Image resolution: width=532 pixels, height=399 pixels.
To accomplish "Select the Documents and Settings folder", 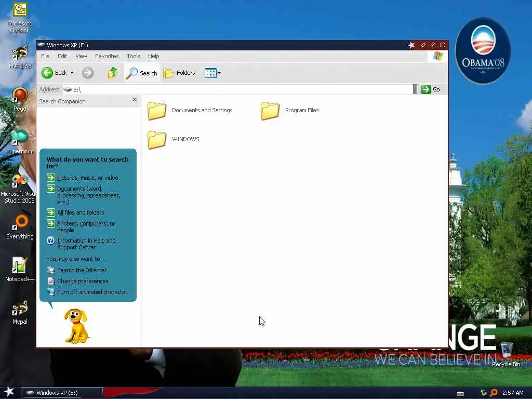I will [x=190, y=110].
